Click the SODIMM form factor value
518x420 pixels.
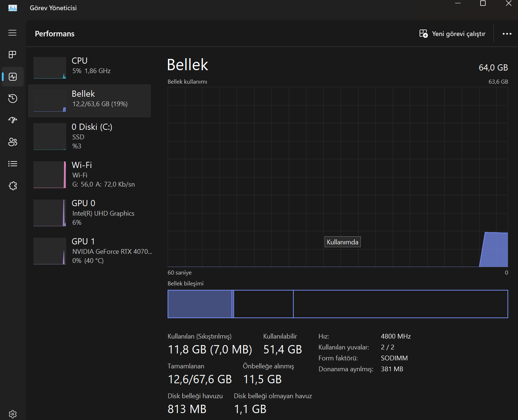394,358
